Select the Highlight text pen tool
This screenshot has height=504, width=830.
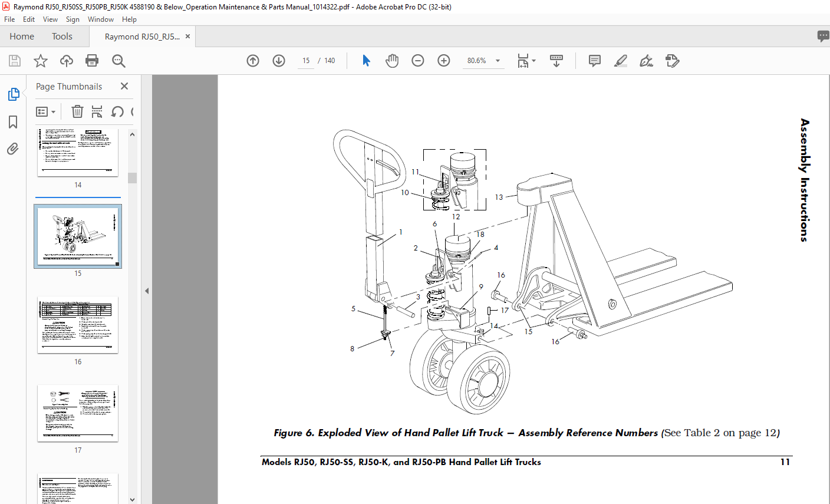(621, 61)
